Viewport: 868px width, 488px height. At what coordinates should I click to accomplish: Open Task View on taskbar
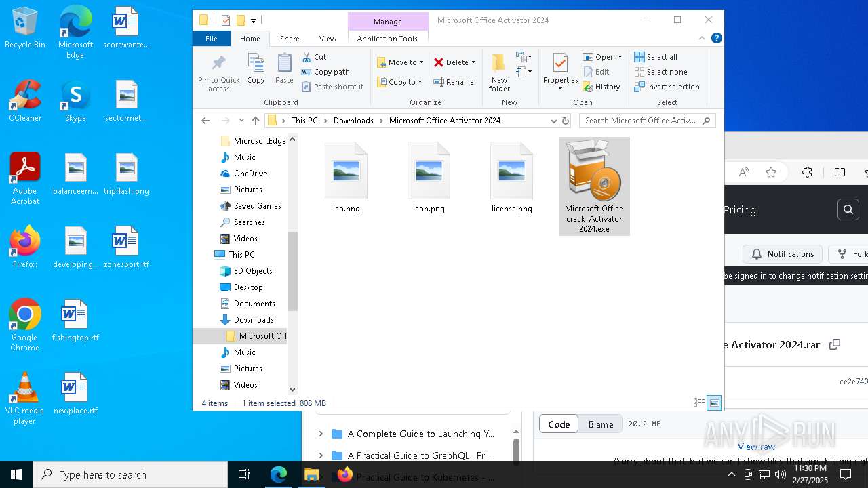pos(244,474)
